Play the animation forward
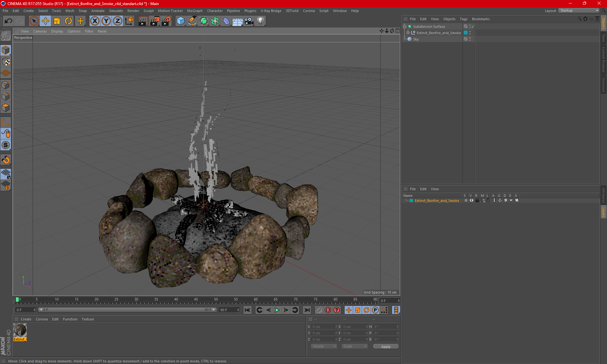The height and width of the screenshot is (364, 607). click(277, 310)
